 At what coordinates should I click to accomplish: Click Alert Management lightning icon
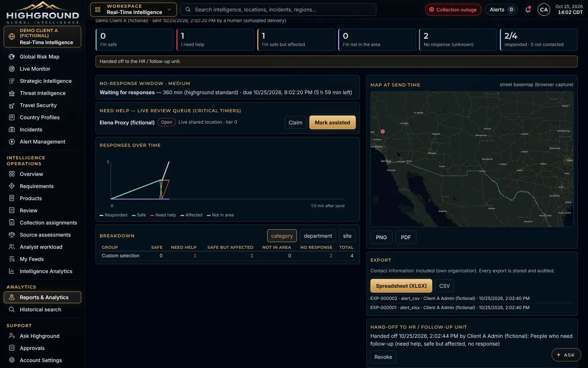tap(12, 142)
